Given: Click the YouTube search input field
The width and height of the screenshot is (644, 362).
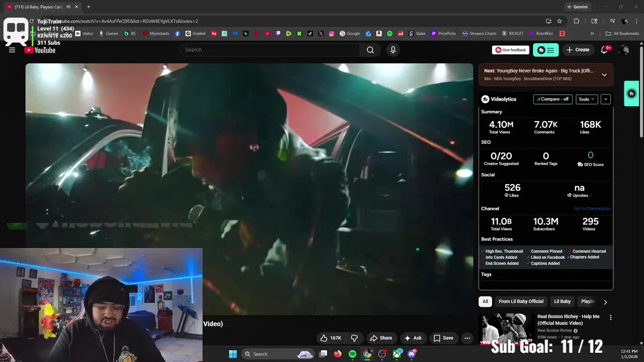Looking at the screenshot, I should click(270, 50).
